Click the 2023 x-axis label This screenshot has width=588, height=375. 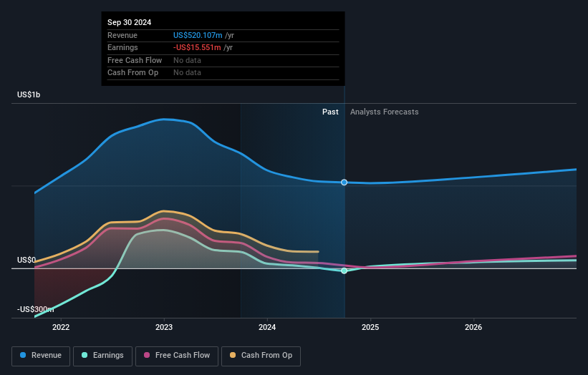[x=164, y=328]
